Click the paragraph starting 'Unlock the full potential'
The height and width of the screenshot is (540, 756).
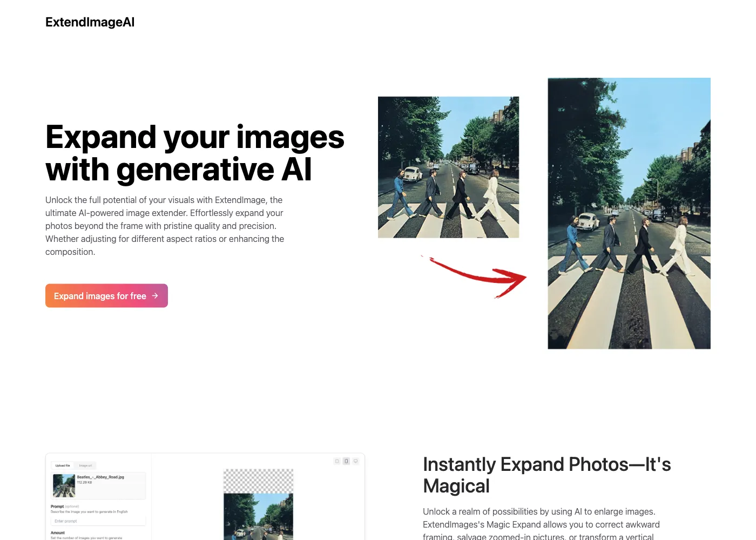point(165,226)
